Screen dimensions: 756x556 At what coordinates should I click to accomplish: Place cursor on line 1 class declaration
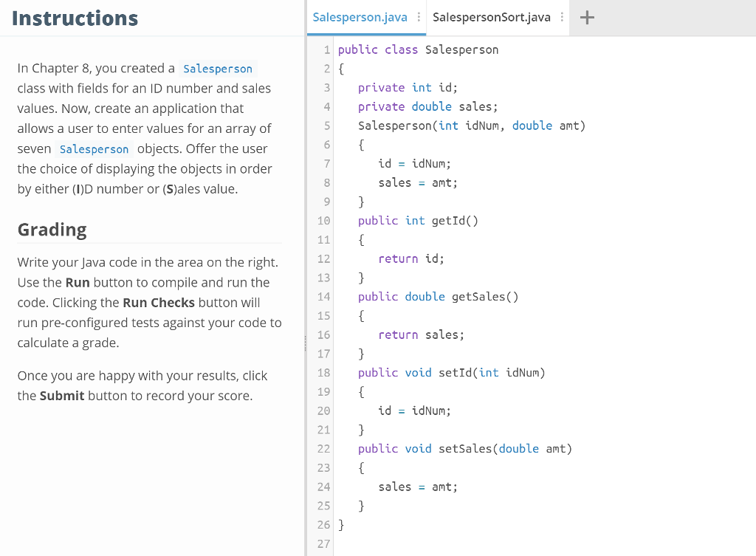tap(418, 49)
